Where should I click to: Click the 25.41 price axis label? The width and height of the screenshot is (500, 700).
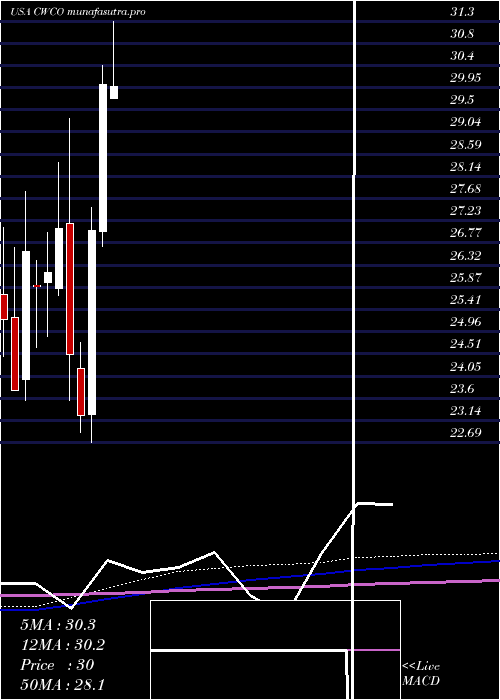[465, 300]
